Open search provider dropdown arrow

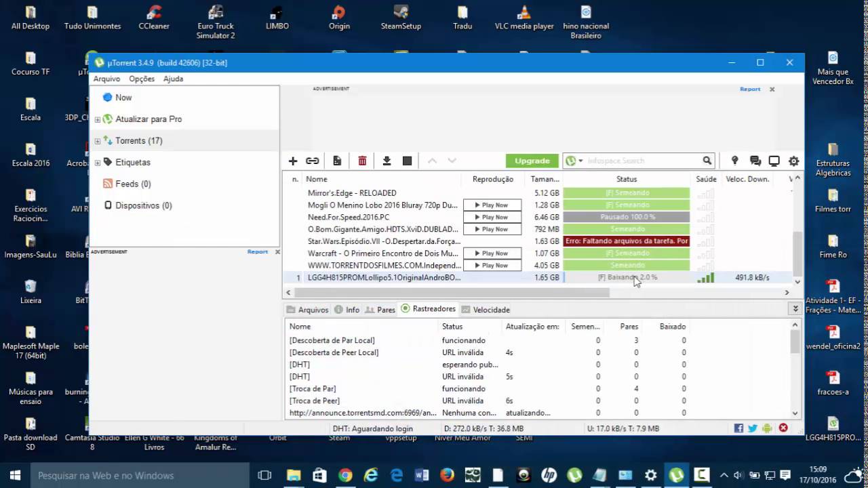(x=581, y=161)
